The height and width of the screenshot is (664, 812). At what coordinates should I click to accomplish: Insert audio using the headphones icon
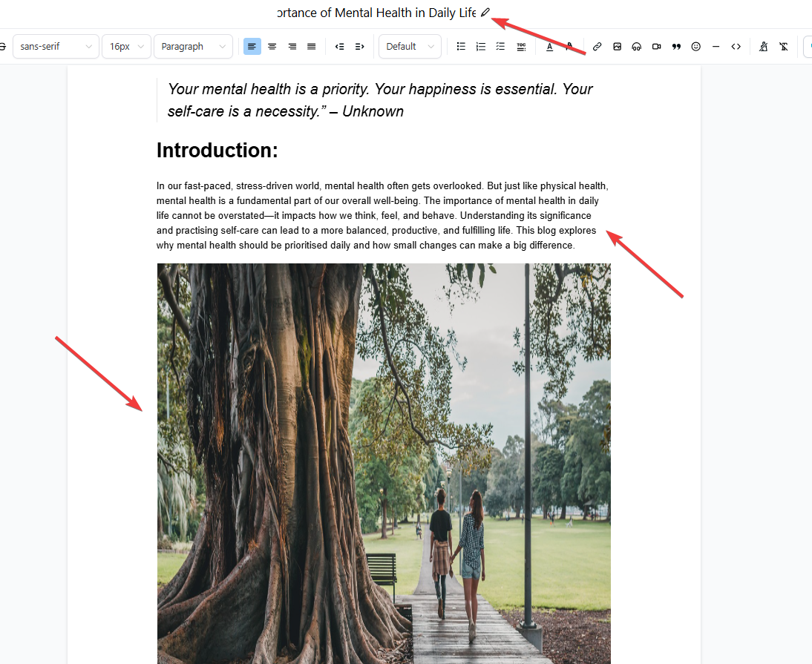pyautogui.click(x=637, y=47)
